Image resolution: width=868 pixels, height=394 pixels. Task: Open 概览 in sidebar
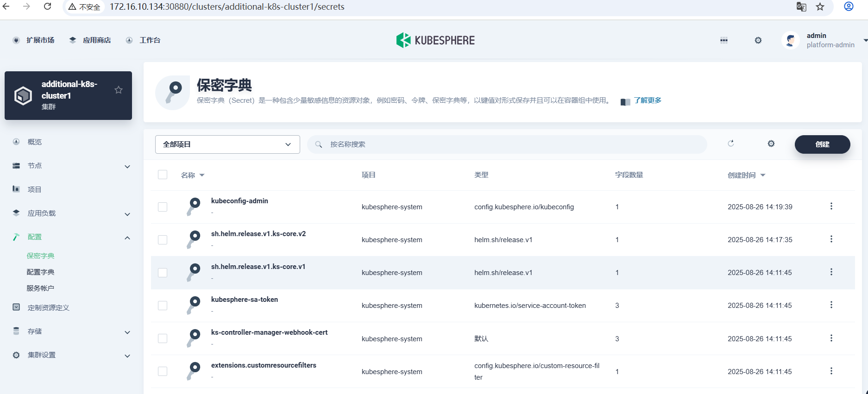(35, 142)
